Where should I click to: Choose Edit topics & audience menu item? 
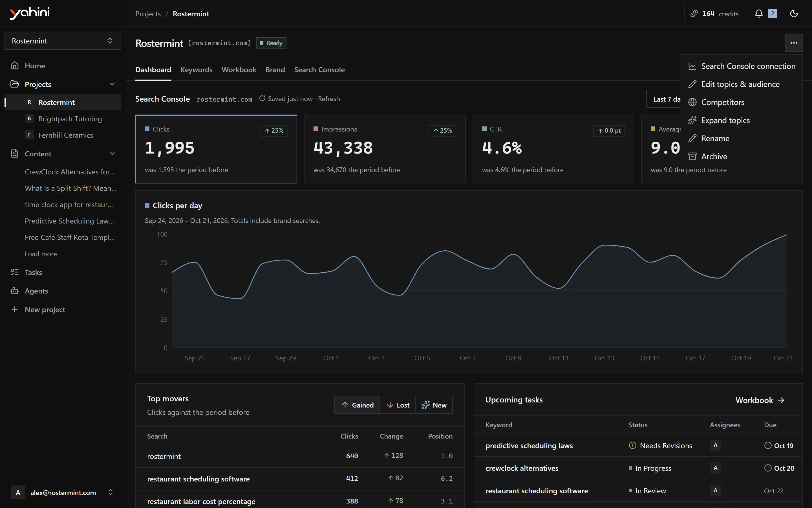[x=742, y=84]
